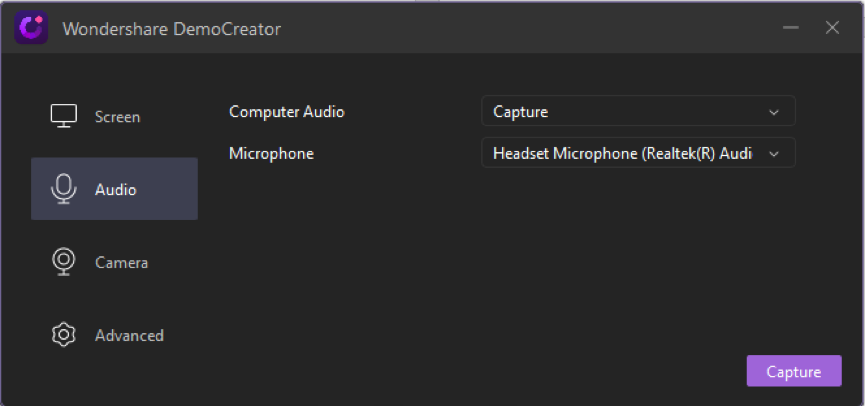Close the DemoCreator window
The image size is (865, 406).
(832, 28)
